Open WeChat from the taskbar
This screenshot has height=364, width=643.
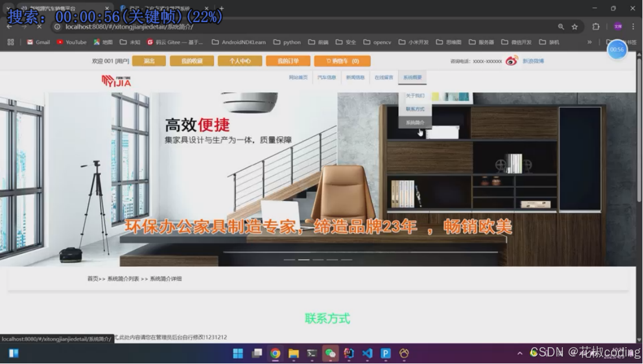331,354
